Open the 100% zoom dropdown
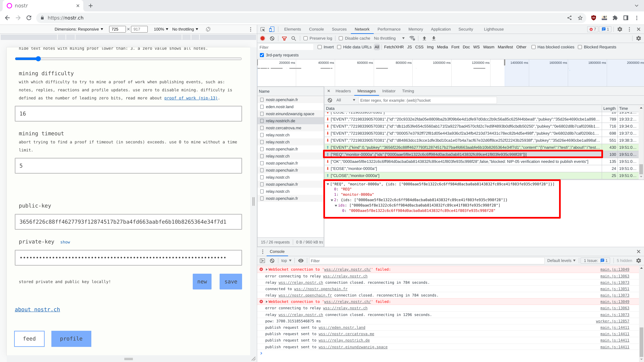The height and width of the screenshot is (362, 644). pyautogui.click(x=161, y=29)
